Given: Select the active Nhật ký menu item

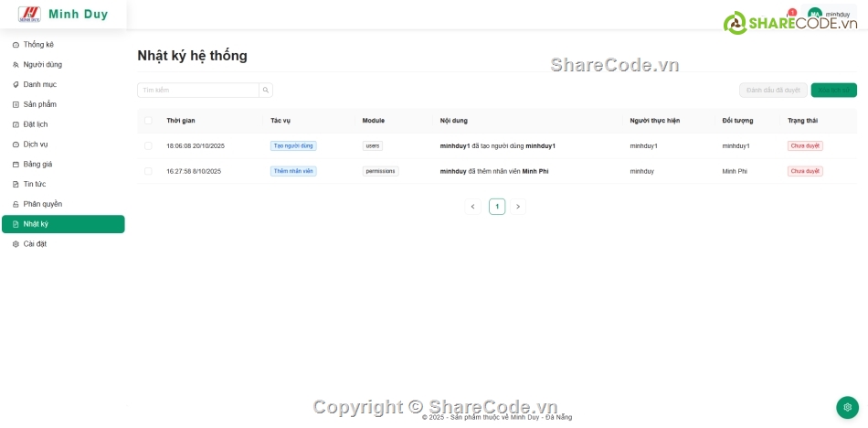Looking at the screenshot, I should coord(63,225).
